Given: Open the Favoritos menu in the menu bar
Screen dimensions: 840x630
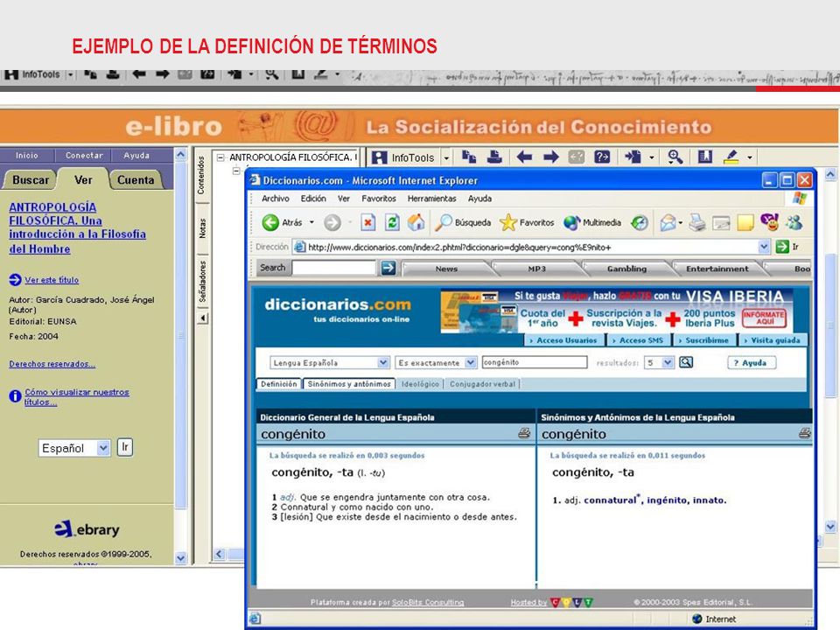Looking at the screenshot, I should click(379, 199).
